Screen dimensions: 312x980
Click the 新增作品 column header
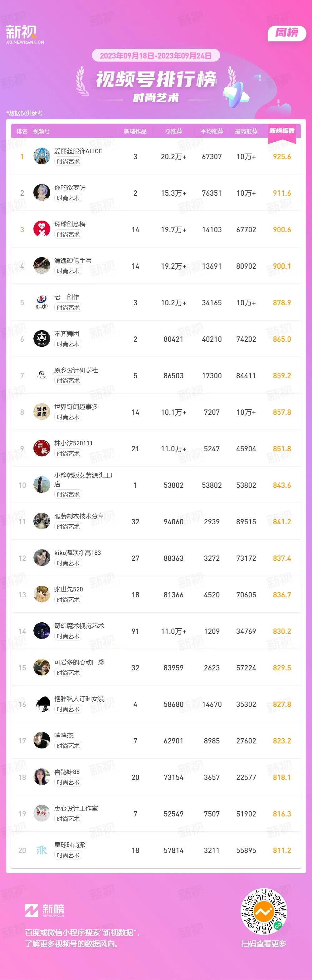(135, 131)
